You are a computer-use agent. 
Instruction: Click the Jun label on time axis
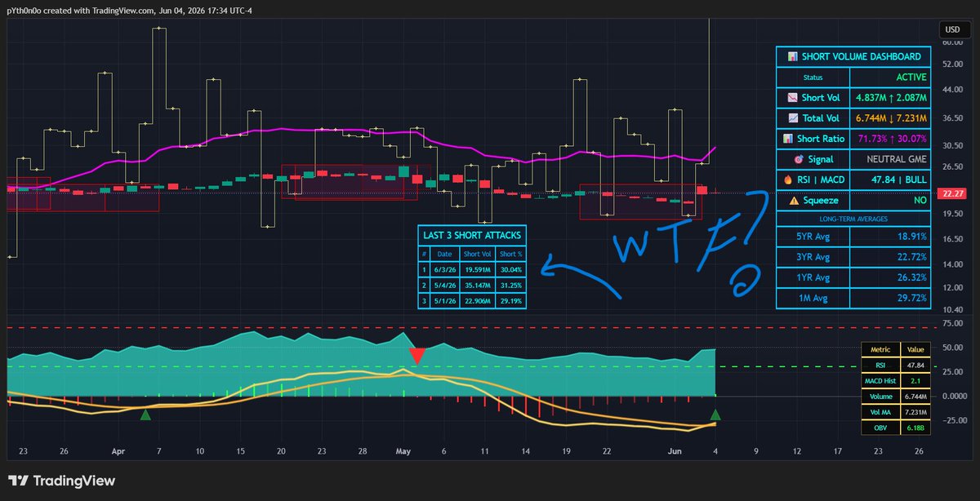675,450
